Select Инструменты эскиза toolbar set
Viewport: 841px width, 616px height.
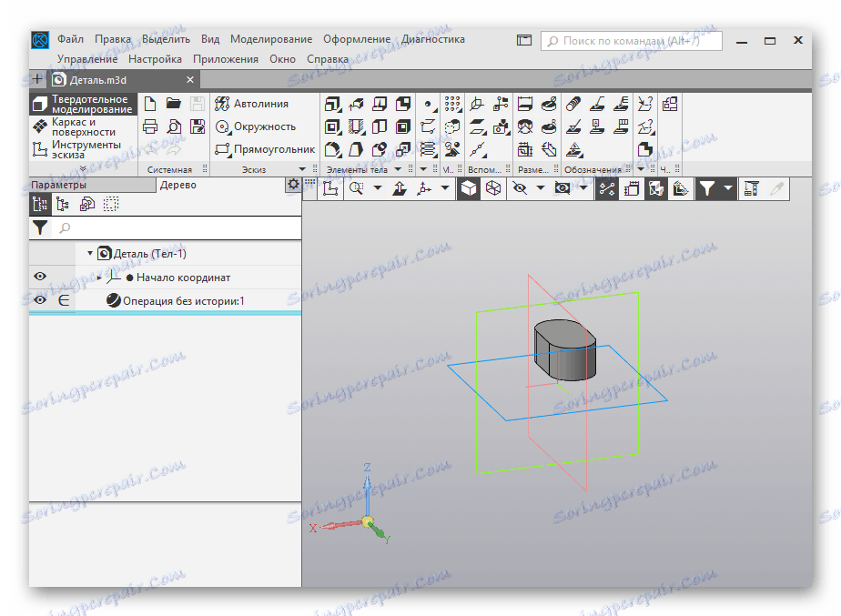click(x=84, y=149)
